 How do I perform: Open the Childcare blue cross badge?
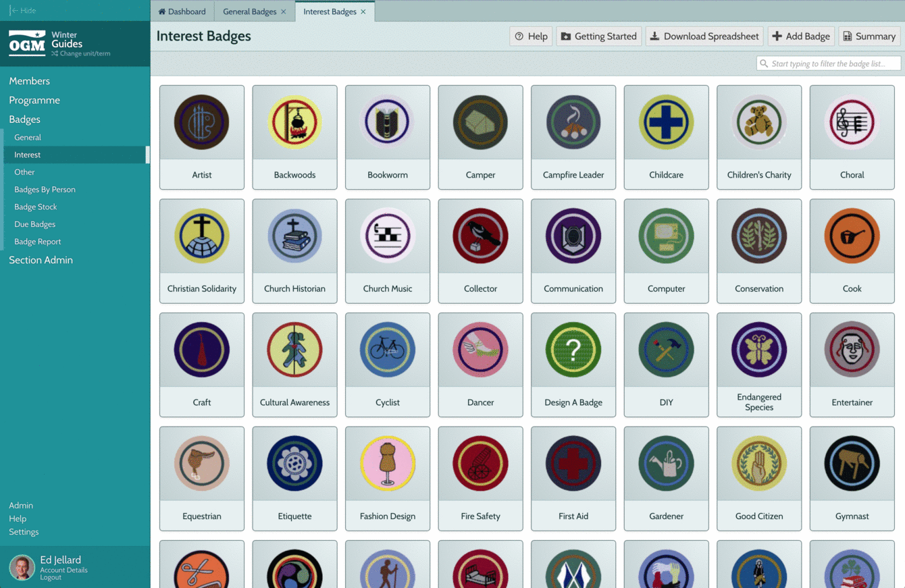tap(666, 122)
